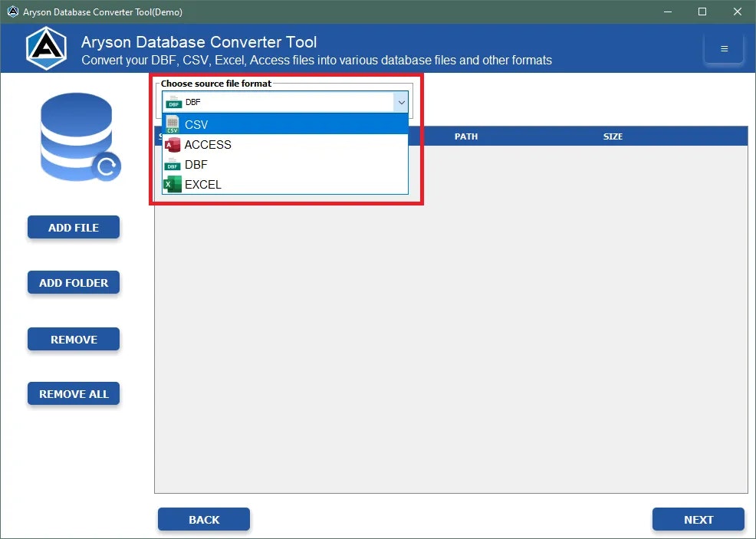
Task: Click the ADD FOLDER button
Action: click(x=74, y=282)
